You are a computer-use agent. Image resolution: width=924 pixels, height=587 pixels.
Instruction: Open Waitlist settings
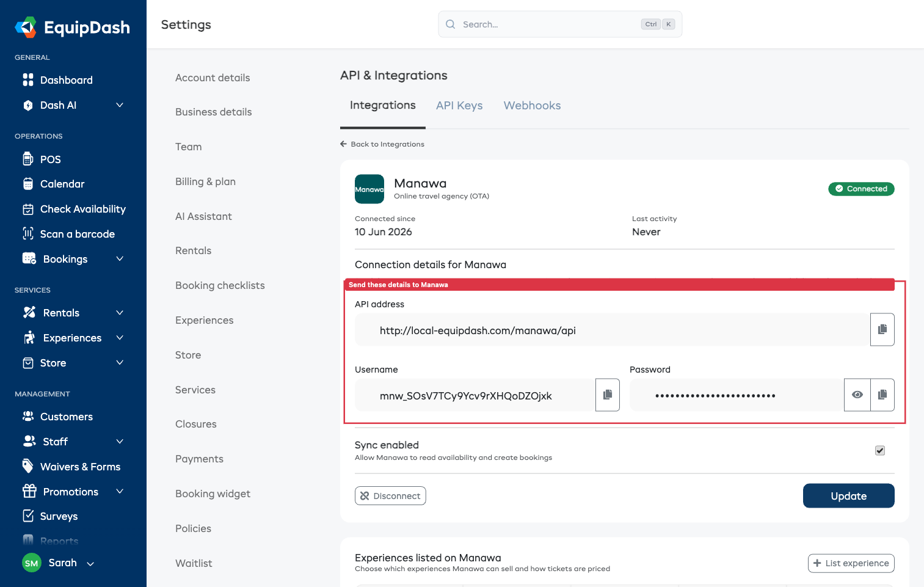[194, 563]
